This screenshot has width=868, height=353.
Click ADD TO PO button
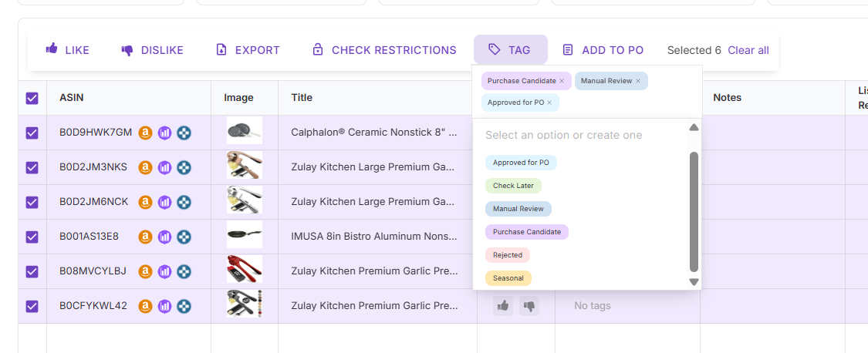[x=603, y=50]
